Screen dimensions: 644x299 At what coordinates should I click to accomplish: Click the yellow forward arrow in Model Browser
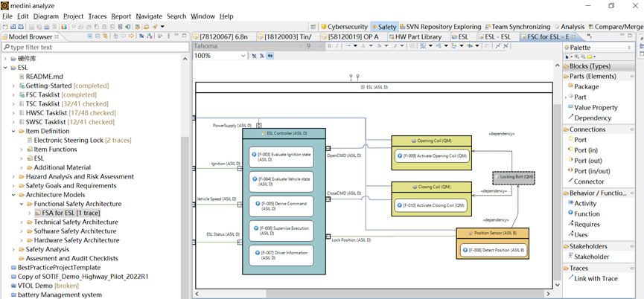click(x=131, y=36)
